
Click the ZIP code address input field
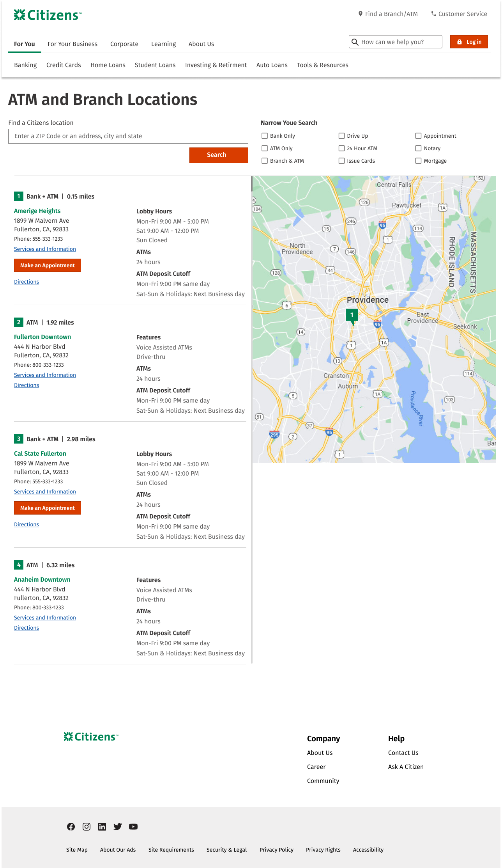point(128,136)
